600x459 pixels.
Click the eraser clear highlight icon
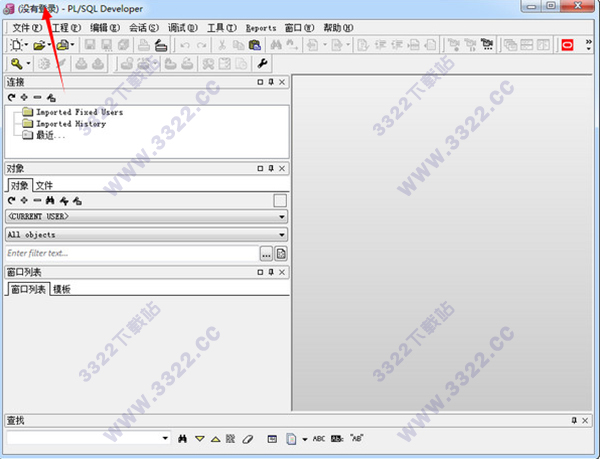coord(248,439)
